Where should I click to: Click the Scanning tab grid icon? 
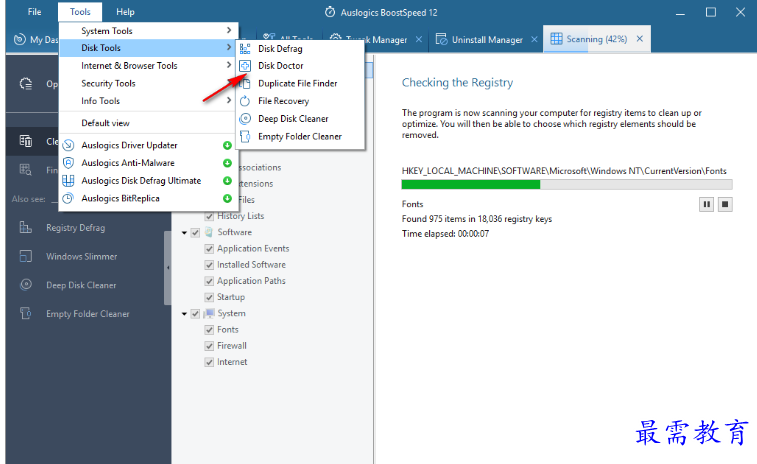coord(556,39)
